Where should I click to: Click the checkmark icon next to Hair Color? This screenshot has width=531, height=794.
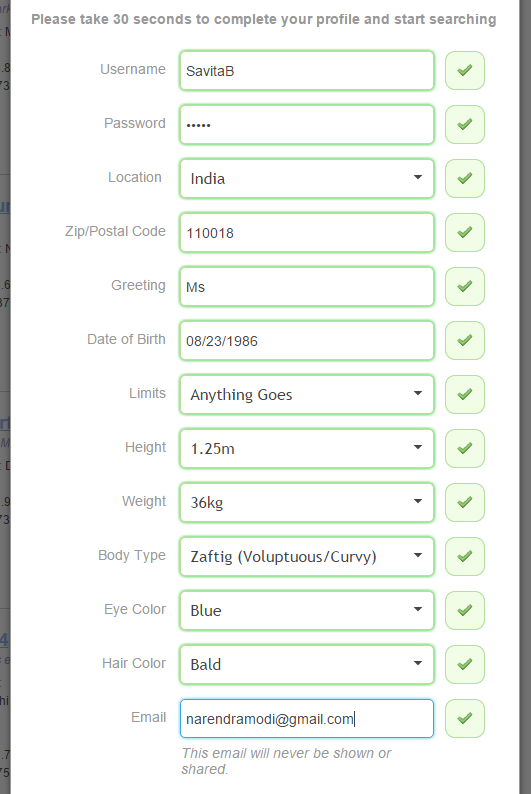coord(465,664)
